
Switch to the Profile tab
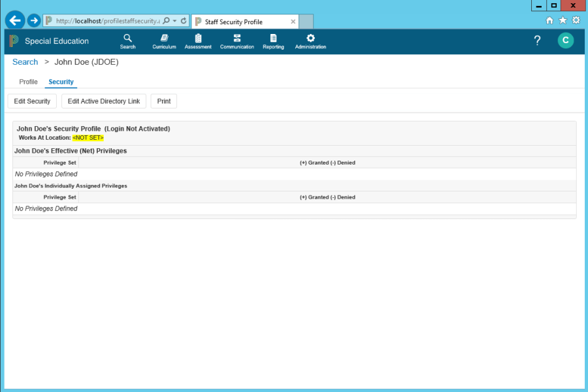(x=28, y=82)
